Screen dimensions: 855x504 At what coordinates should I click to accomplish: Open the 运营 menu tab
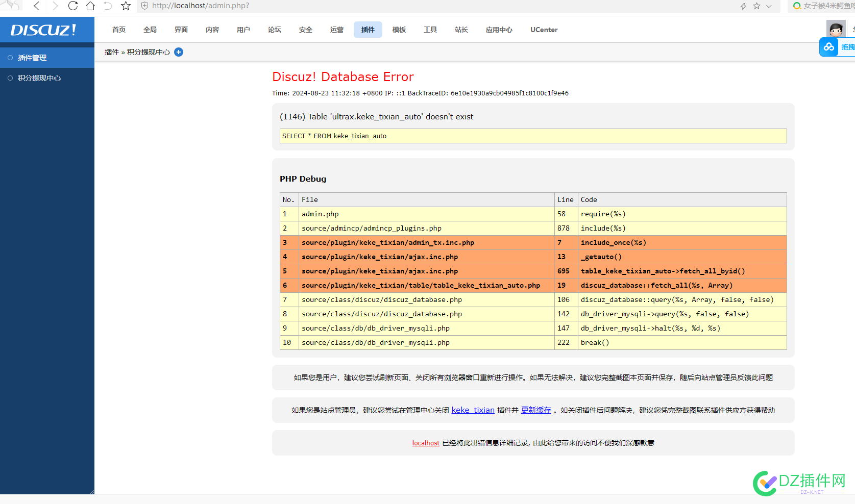(337, 30)
